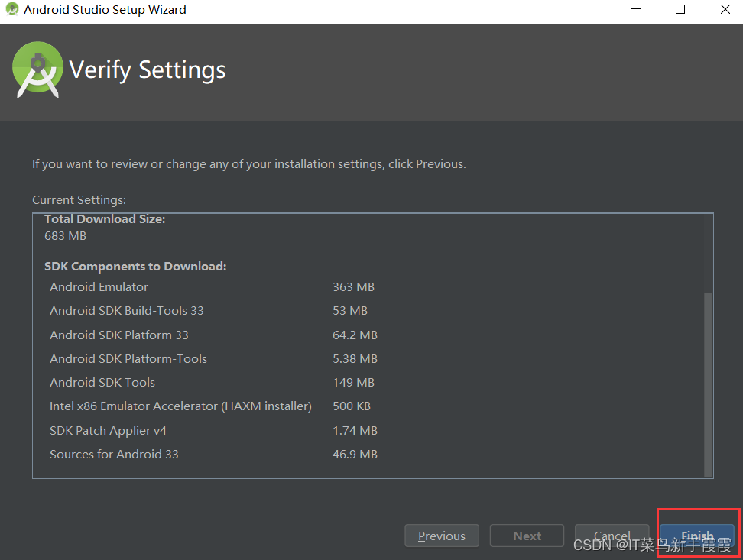Select the Android SDK Platform 33 row

pyautogui.click(x=214, y=335)
